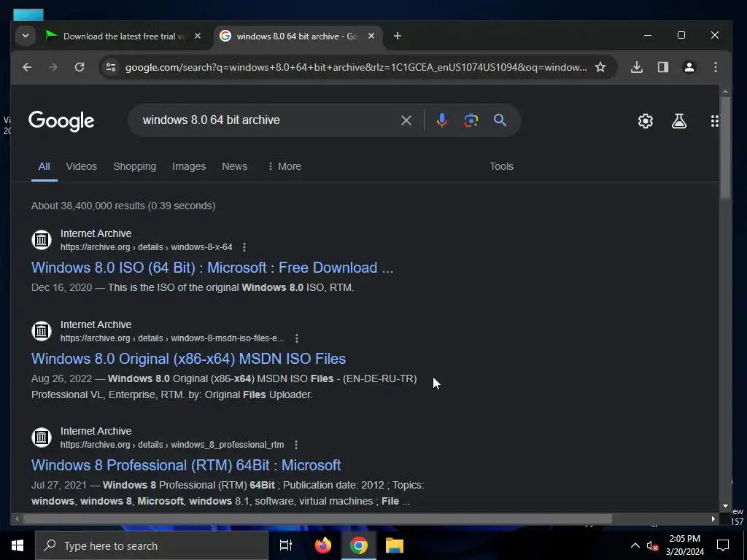Viewport: 747px width, 560px height.
Task: Close the 'Download the latest free trial' tab
Action: pyautogui.click(x=198, y=36)
